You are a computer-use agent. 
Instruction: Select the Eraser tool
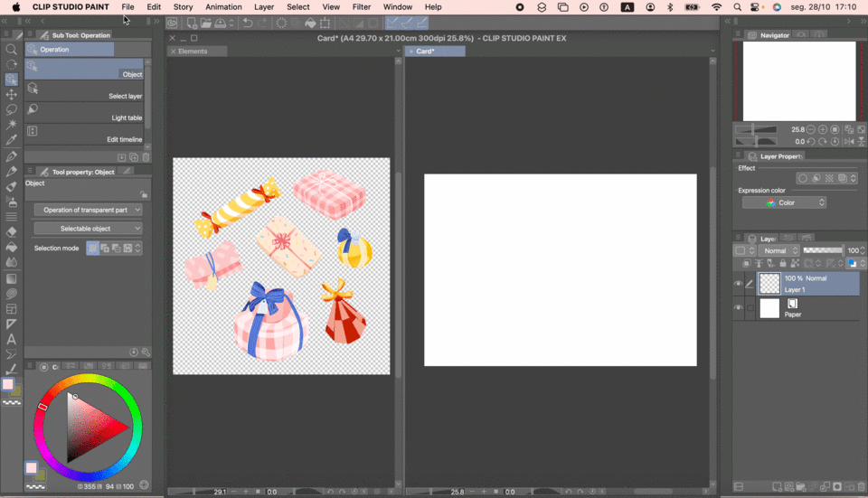pos(11,231)
